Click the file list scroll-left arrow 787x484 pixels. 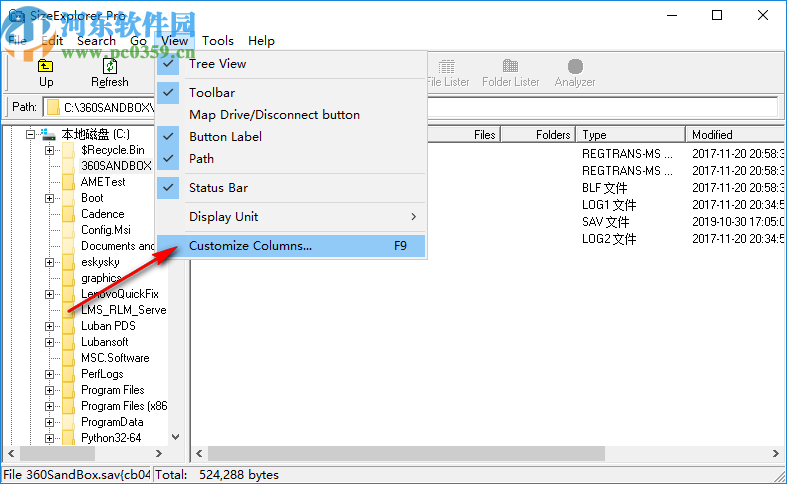[199, 453]
